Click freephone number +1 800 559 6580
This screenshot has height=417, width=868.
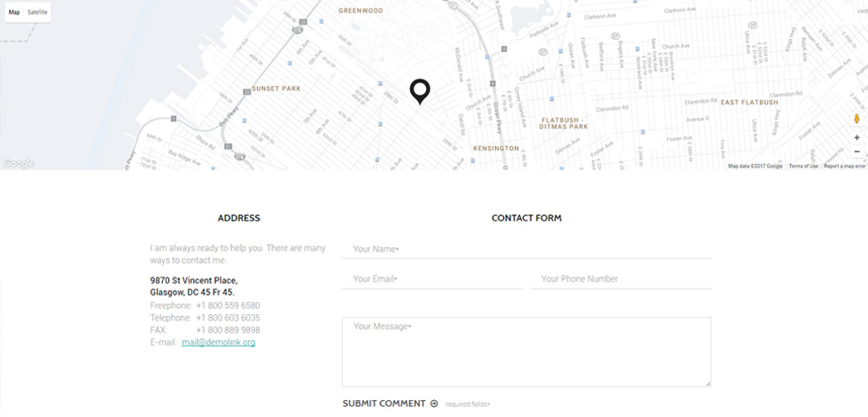click(229, 305)
